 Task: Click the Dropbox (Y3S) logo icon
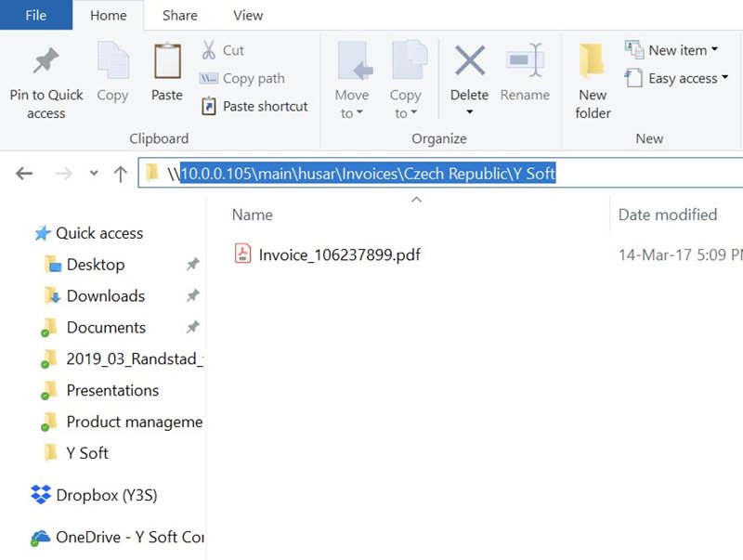41,495
